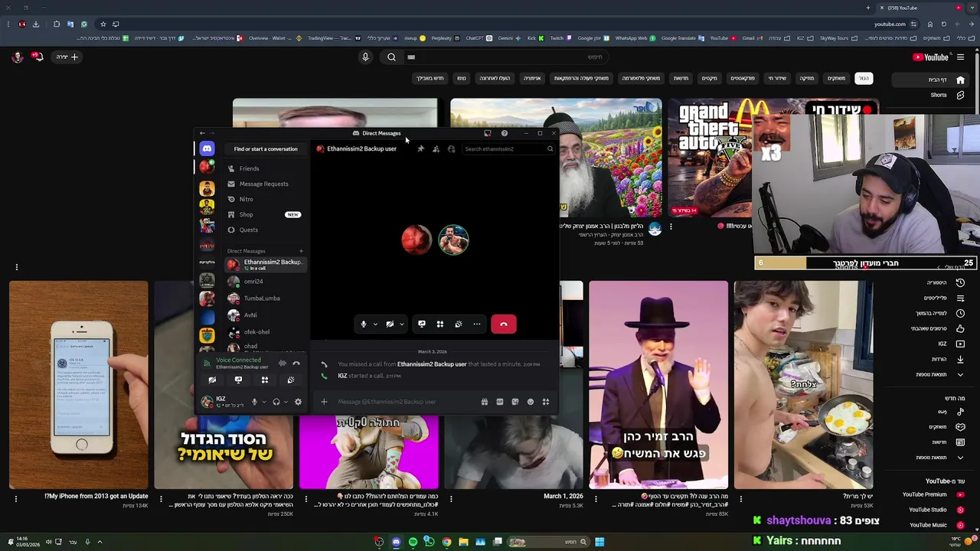Open the Nitro page in Discord
This screenshot has width=980, height=551.
pyautogui.click(x=265, y=199)
